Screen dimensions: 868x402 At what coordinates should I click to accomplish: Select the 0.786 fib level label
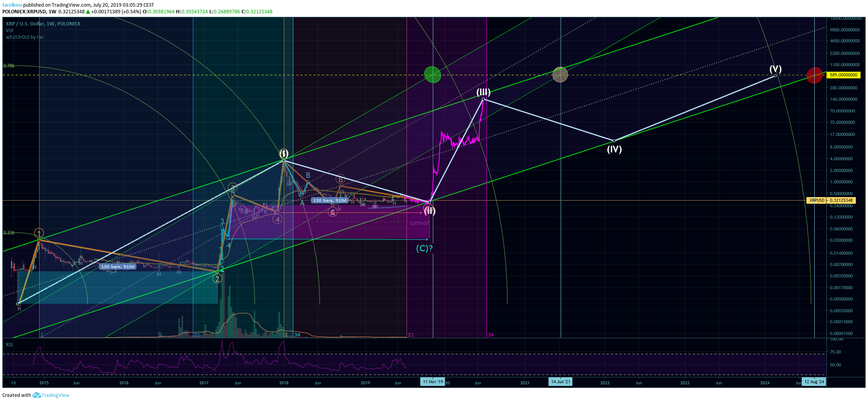click(x=9, y=66)
